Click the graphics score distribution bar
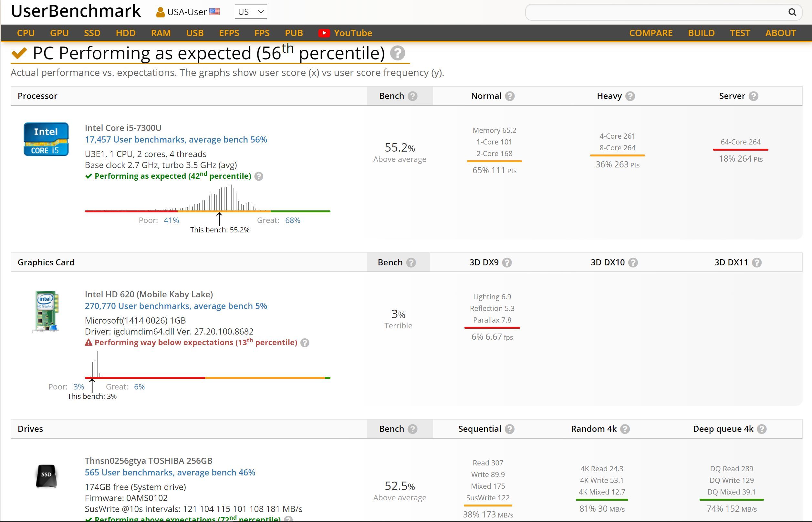The width and height of the screenshot is (812, 522). point(208,378)
